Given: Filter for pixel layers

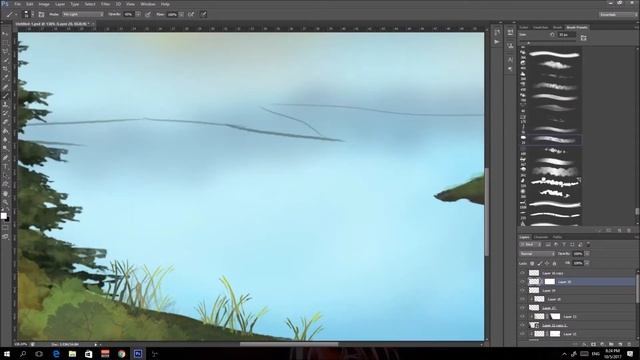Looking at the screenshot, I should [548, 244].
